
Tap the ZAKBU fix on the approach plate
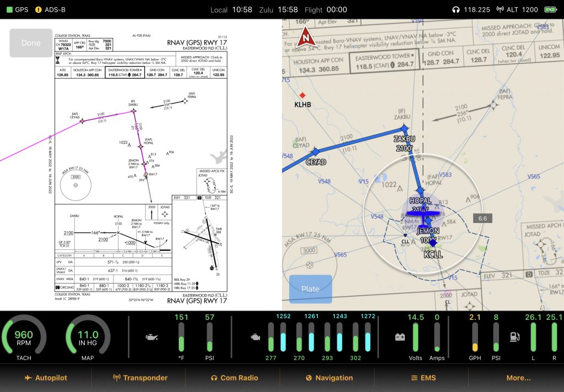click(134, 111)
